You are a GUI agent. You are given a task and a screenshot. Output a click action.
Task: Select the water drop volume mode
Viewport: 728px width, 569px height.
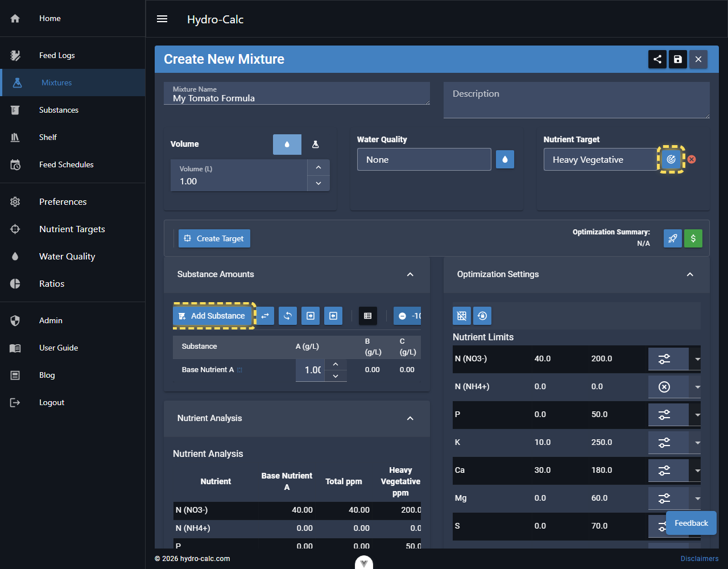click(287, 145)
